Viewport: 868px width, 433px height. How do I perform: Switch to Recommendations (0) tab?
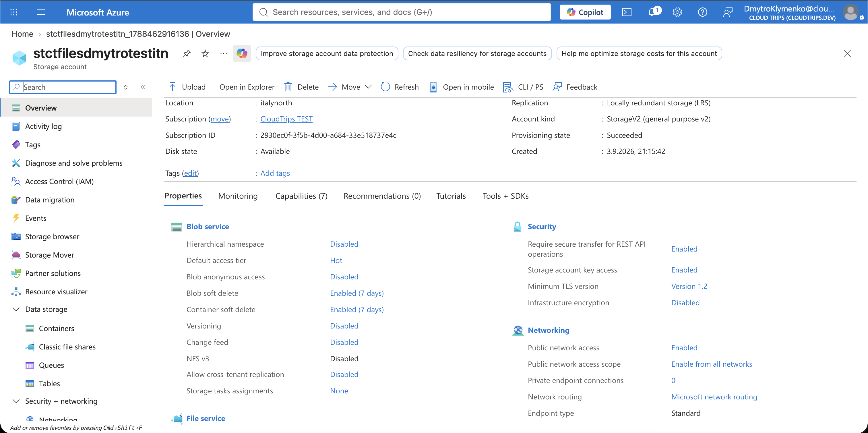click(382, 196)
